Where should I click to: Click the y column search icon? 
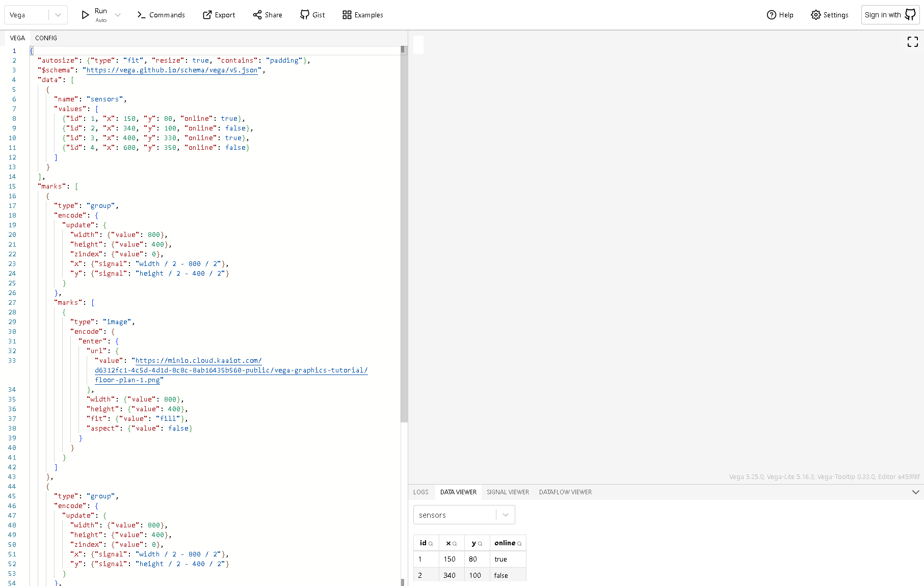coord(480,544)
